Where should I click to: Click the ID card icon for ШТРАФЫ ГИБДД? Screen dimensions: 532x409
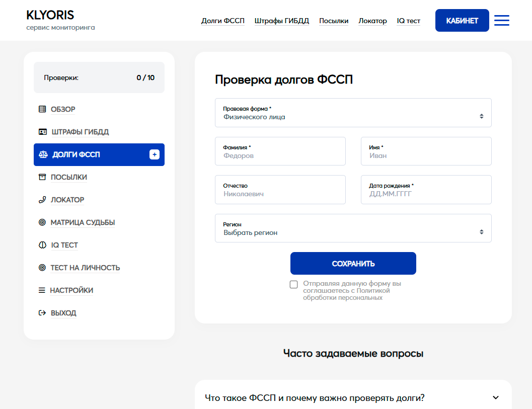click(43, 132)
